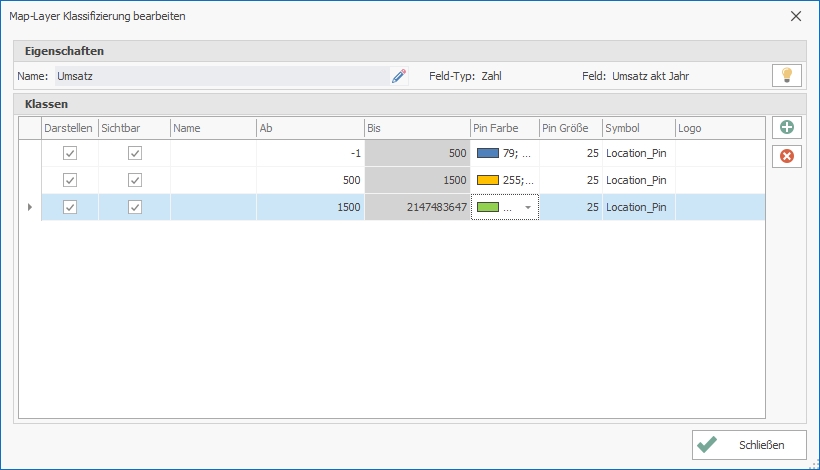820x470 pixels.
Task: Add a new class with green plus
Action: (x=787, y=128)
